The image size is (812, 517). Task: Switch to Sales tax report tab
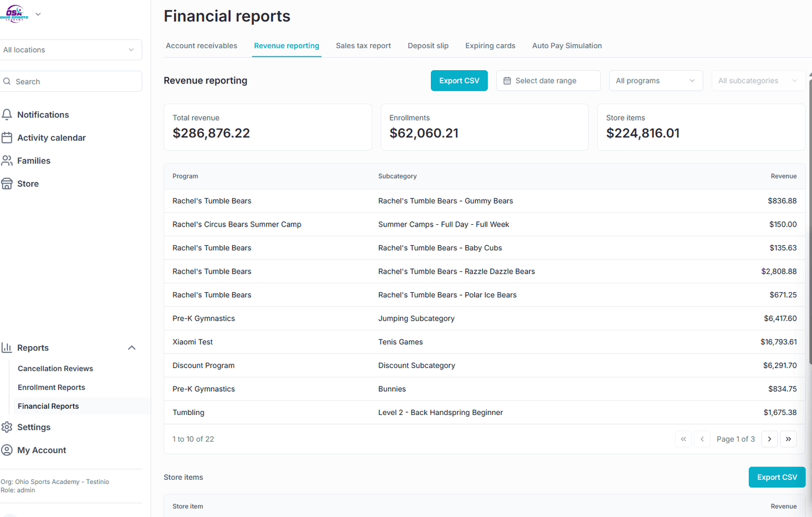[x=364, y=46]
